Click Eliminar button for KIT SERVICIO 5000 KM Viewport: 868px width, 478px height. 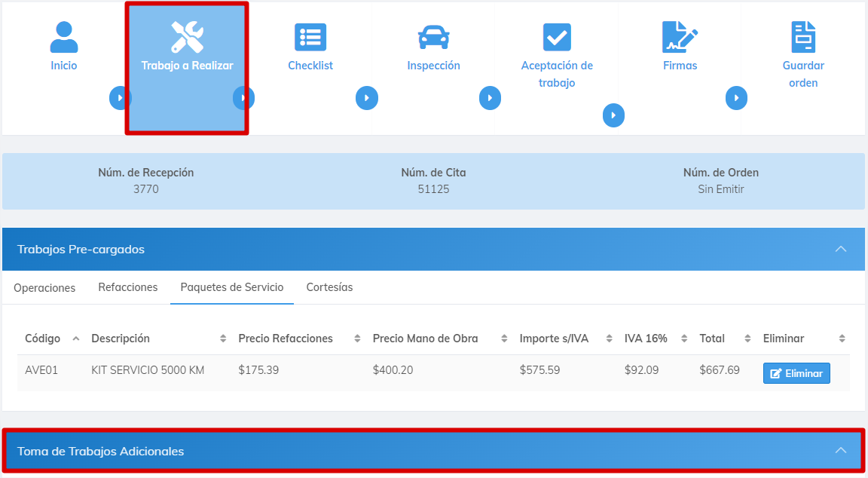[796, 373]
